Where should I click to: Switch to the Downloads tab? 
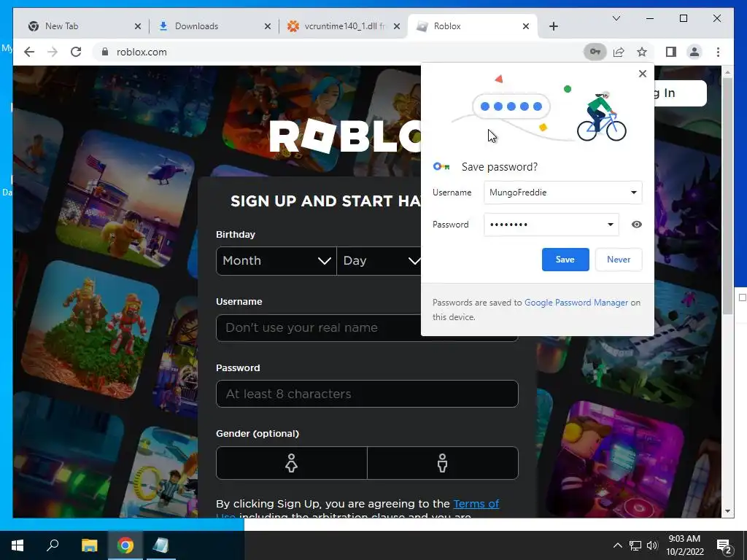pyautogui.click(x=212, y=26)
